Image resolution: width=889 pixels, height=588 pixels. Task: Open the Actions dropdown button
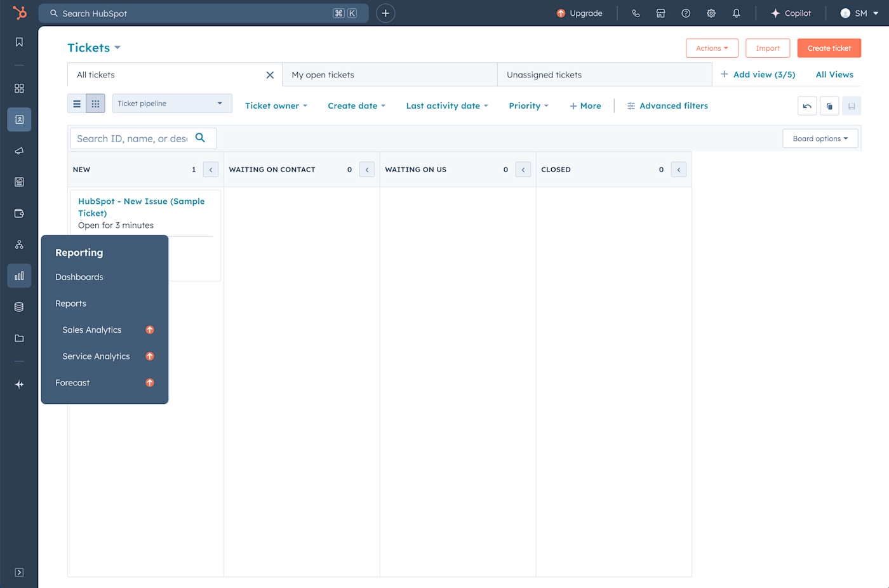[712, 48]
